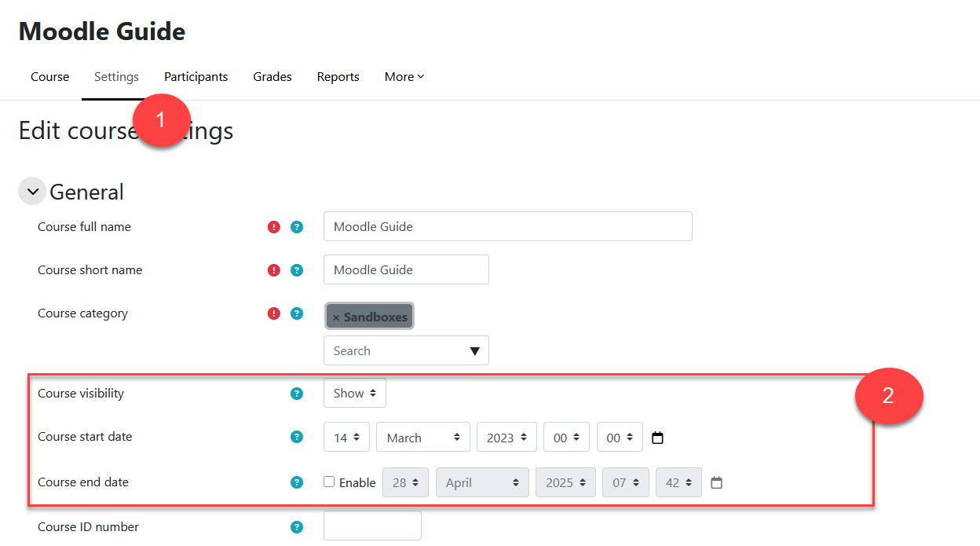Enable the course end date checkbox
Image resolution: width=980 pixels, height=546 pixels.
(x=329, y=482)
